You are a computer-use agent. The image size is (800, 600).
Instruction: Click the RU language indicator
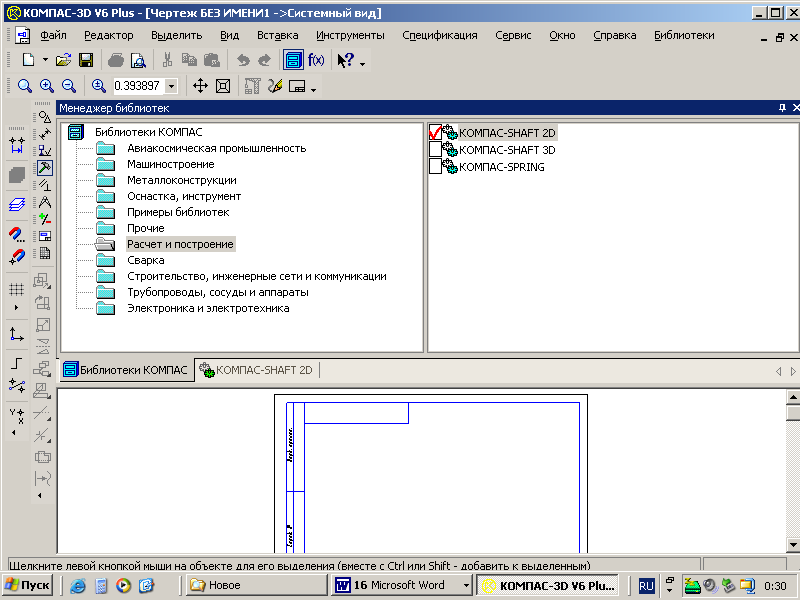pos(646,585)
